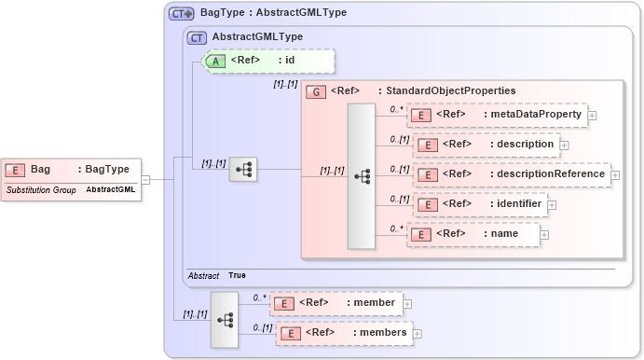
Task: Click the ': descriptionReference' label
Action: [547, 173]
